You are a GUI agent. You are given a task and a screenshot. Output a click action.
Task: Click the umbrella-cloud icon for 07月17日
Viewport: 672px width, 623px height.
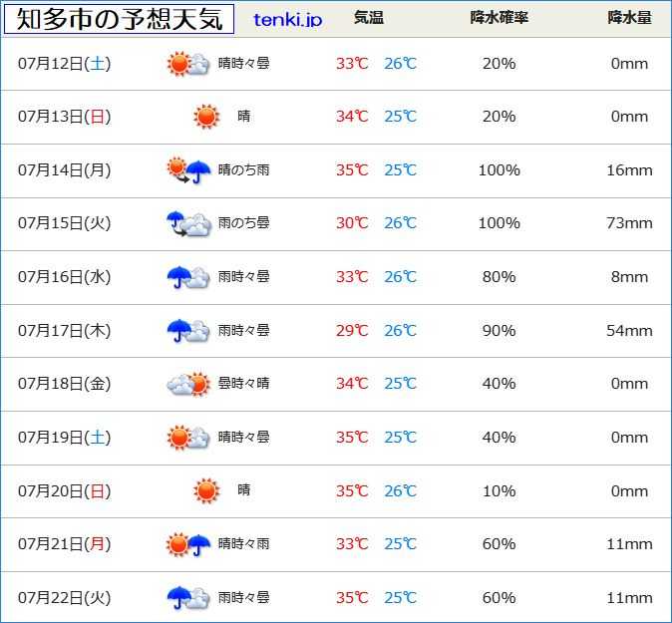click(x=188, y=330)
